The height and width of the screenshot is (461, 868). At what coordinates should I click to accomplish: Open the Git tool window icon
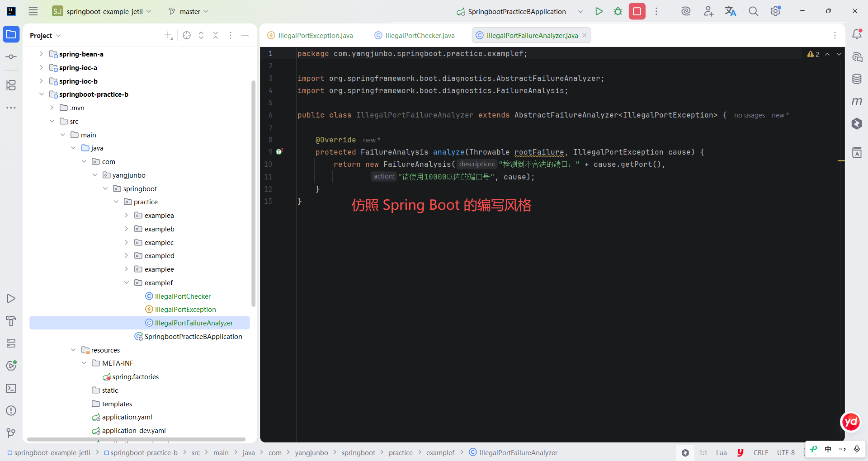coord(11,433)
